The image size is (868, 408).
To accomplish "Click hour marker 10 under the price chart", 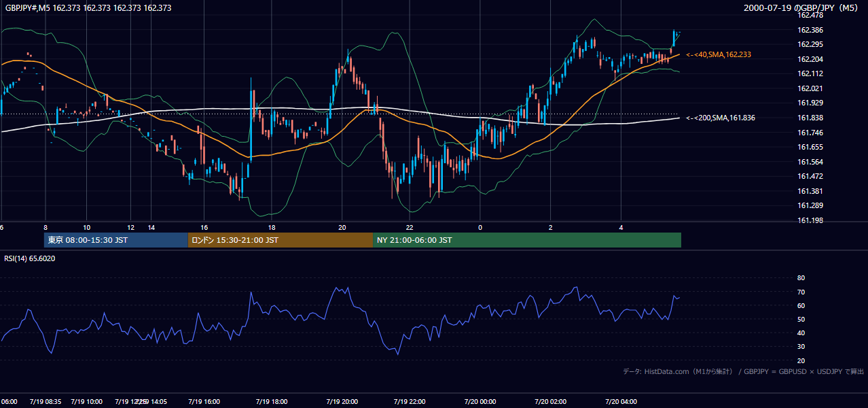I will point(86,228).
